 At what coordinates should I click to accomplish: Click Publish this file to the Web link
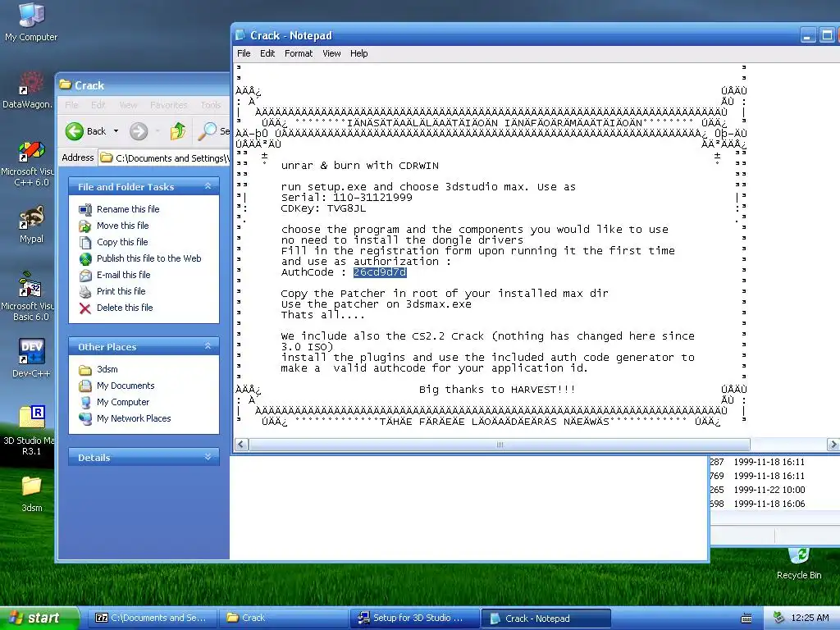(x=149, y=258)
